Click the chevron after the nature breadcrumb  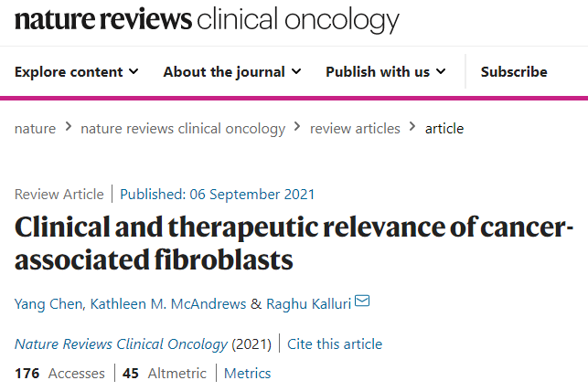point(69,127)
